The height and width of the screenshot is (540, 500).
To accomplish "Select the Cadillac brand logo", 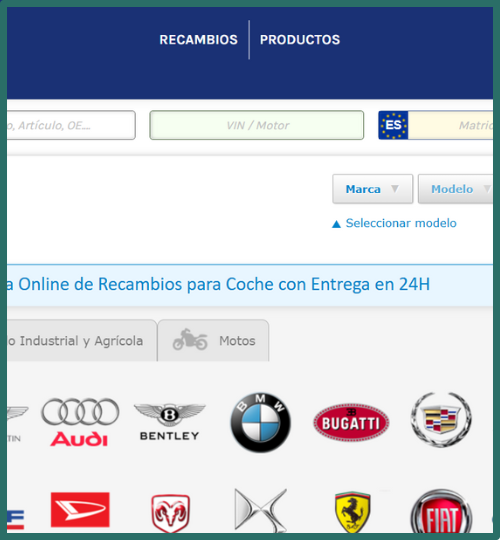I will click(x=441, y=420).
